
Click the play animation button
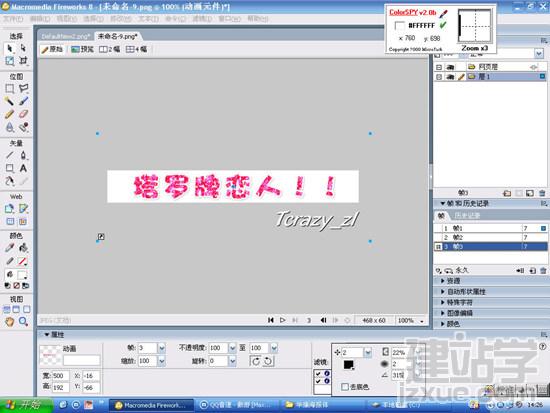tap(282, 320)
